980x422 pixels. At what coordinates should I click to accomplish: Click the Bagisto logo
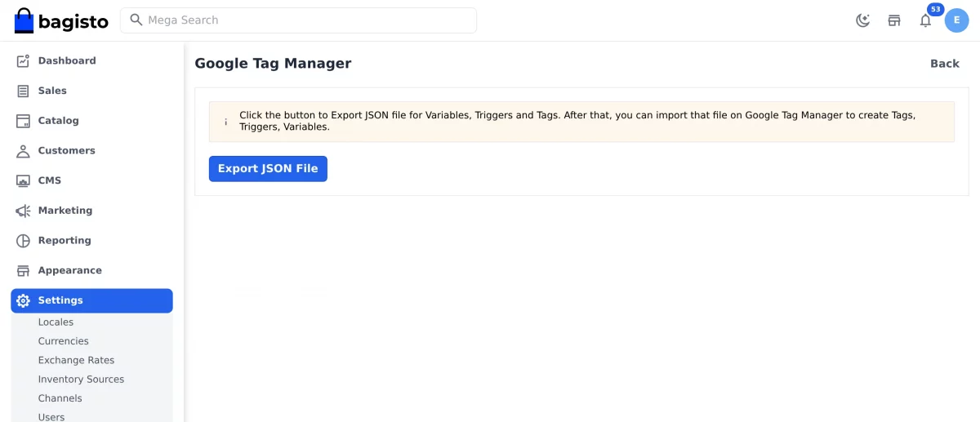point(61,20)
